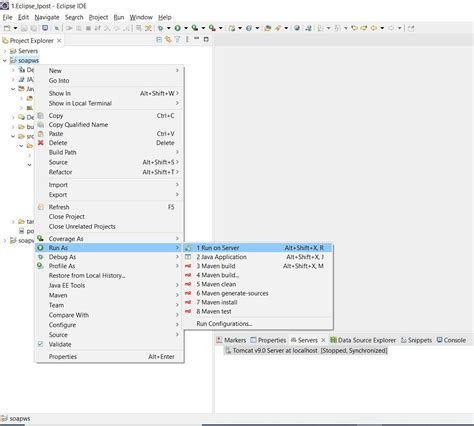
Task: Open the New button dropdown arrow
Action: click(15, 28)
